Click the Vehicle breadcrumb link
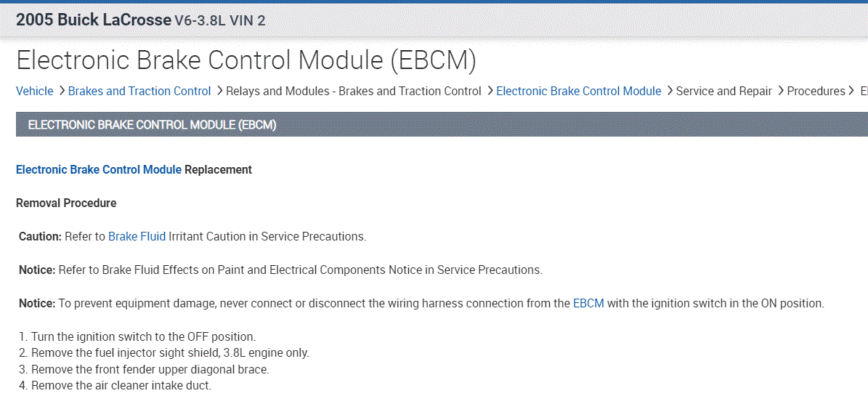The height and width of the screenshot is (412, 868). point(35,92)
